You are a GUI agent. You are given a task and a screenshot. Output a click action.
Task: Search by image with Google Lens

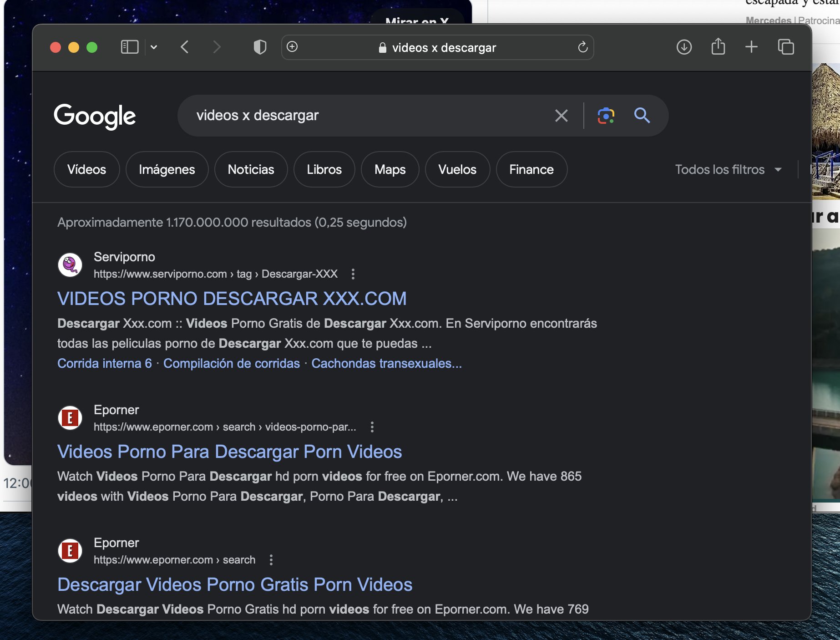[606, 116]
